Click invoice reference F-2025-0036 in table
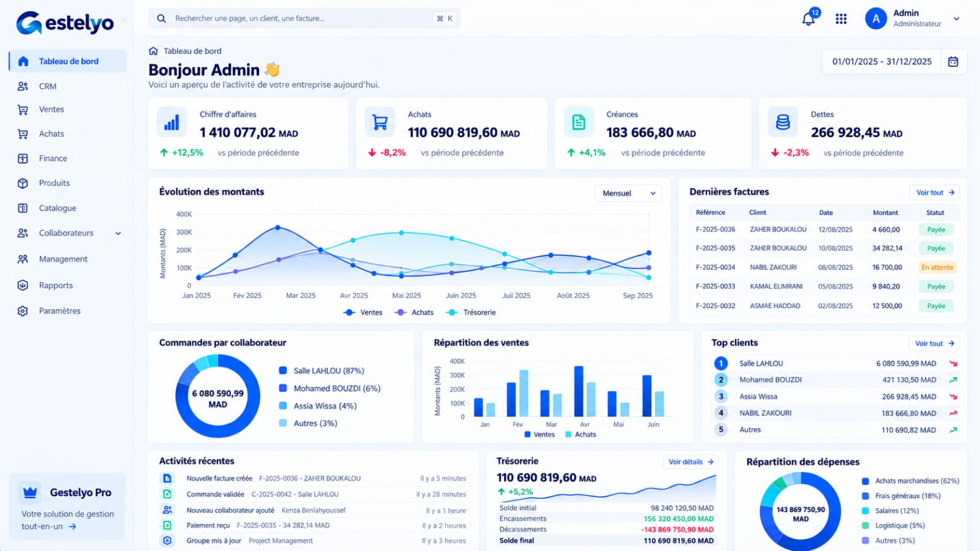 tap(715, 230)
